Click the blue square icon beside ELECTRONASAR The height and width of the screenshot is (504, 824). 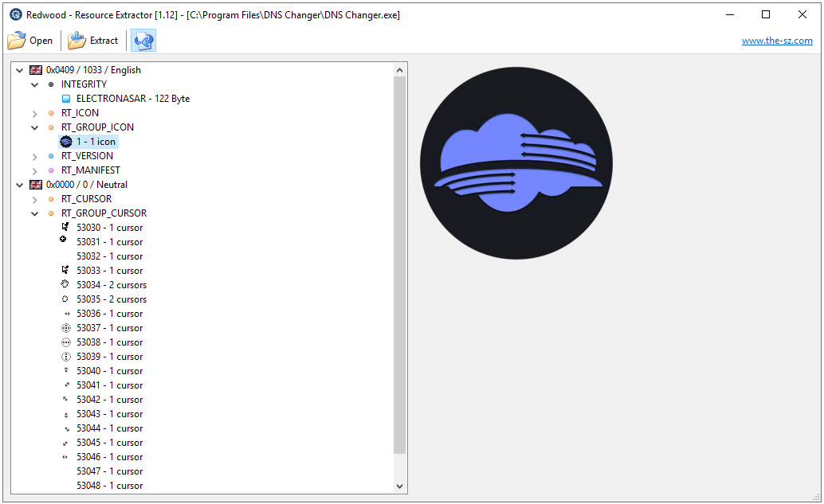(66, 99)
